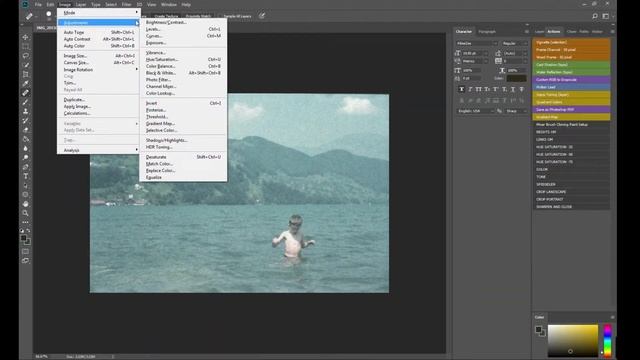640x360 pixels.
Task: Select the History Brush tool
Action: click(x=26, y=120)
